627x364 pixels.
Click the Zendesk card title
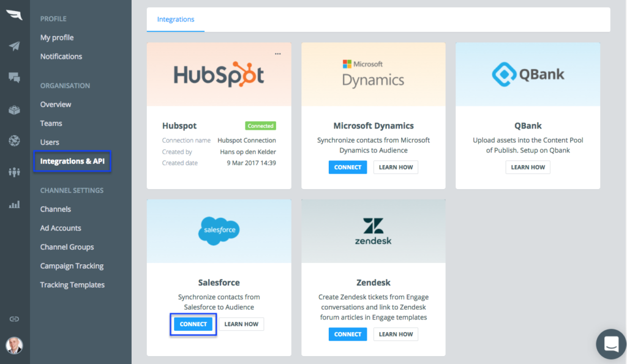[373, 283]
